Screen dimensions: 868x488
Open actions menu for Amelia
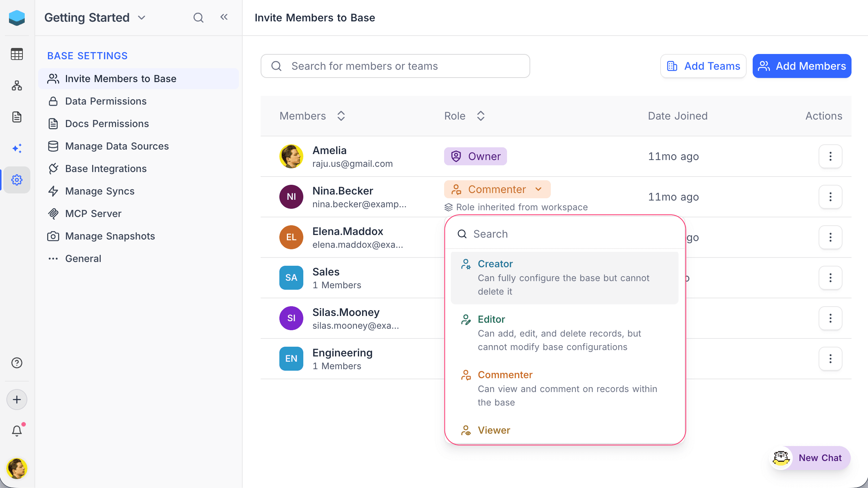point(830,156)
